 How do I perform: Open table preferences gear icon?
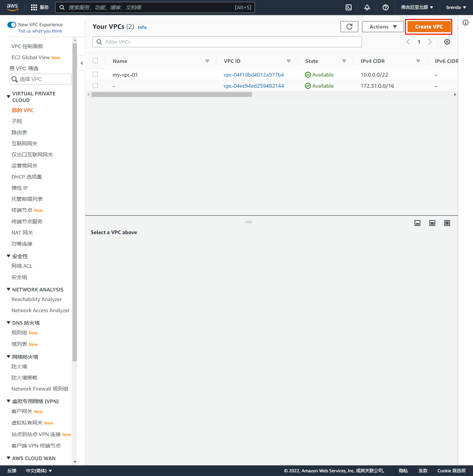[x=447, y=42]
